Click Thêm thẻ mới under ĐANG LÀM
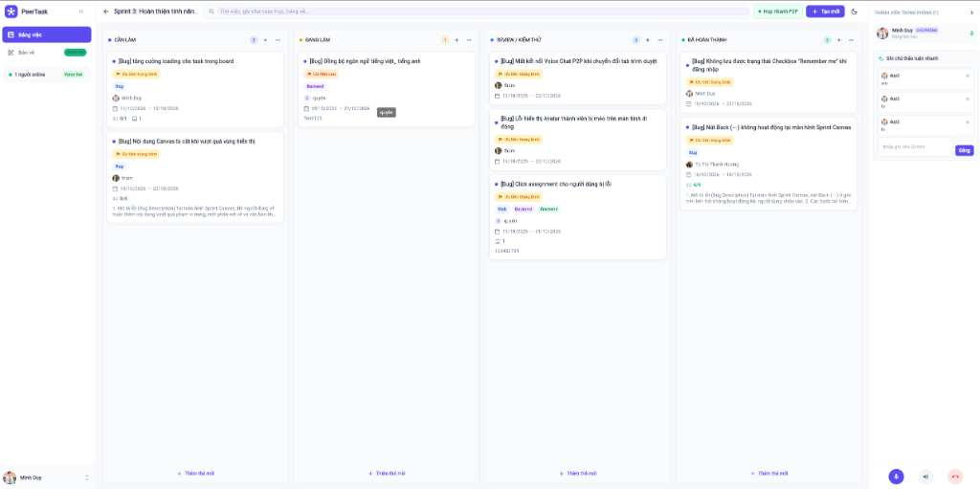The width and height of the screenshot is (980, 489). [x=387, y=474]
